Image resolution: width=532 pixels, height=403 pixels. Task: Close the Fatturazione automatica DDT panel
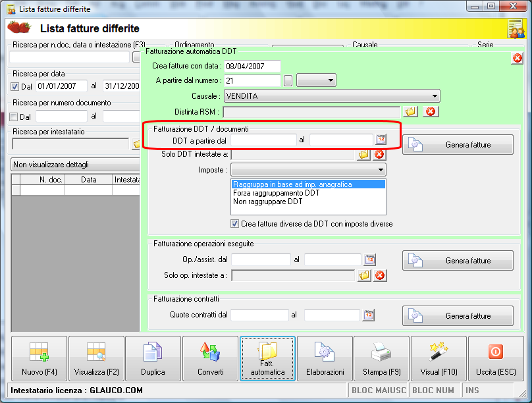click(517, 59)
